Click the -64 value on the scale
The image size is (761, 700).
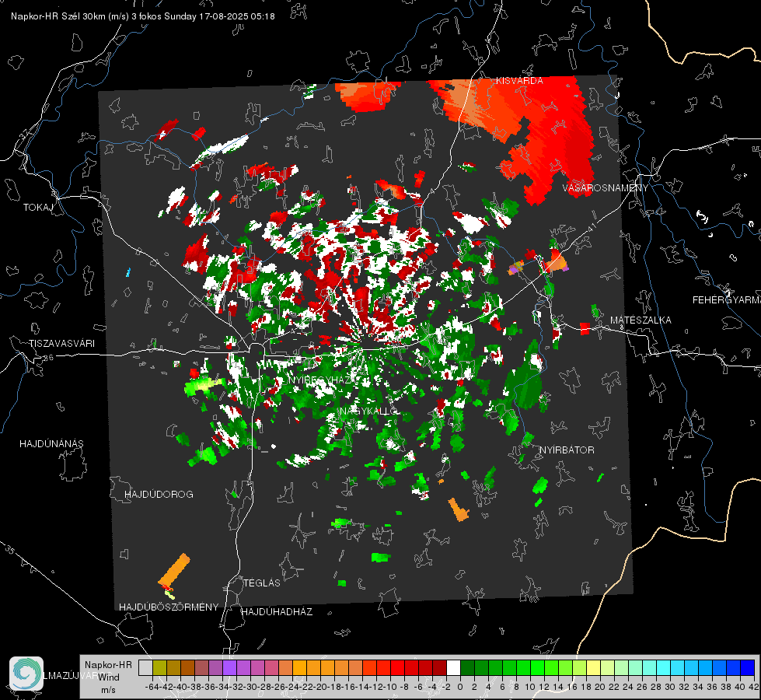click(152, 687)
